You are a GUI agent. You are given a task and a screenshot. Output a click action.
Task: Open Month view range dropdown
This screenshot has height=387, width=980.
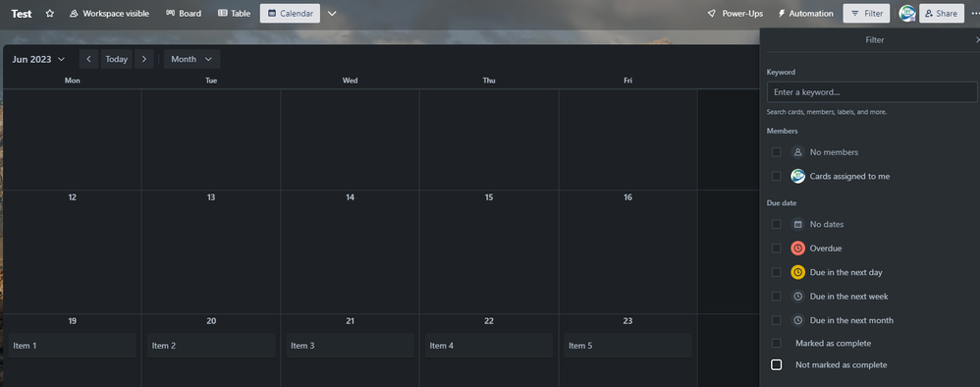(191, 59)
